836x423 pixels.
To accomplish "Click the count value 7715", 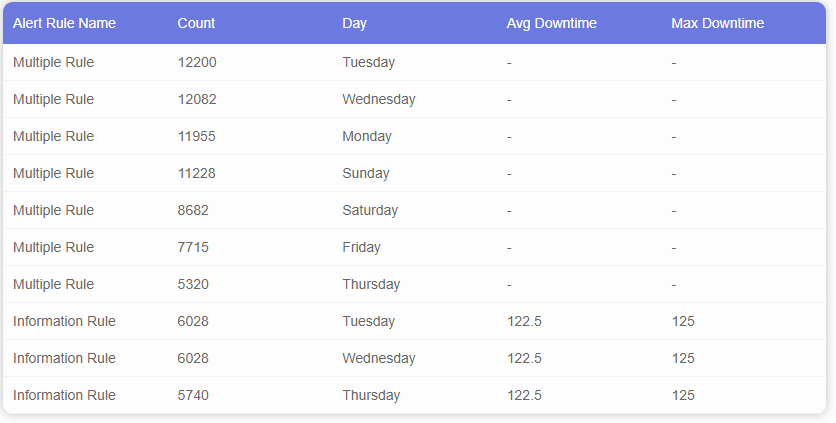I will (193, 247).
